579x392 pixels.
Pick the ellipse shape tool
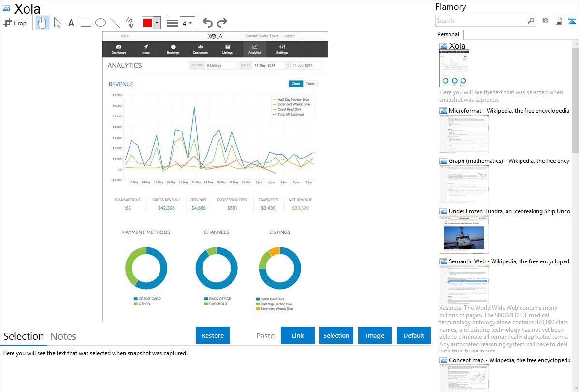tap(101, 23)
